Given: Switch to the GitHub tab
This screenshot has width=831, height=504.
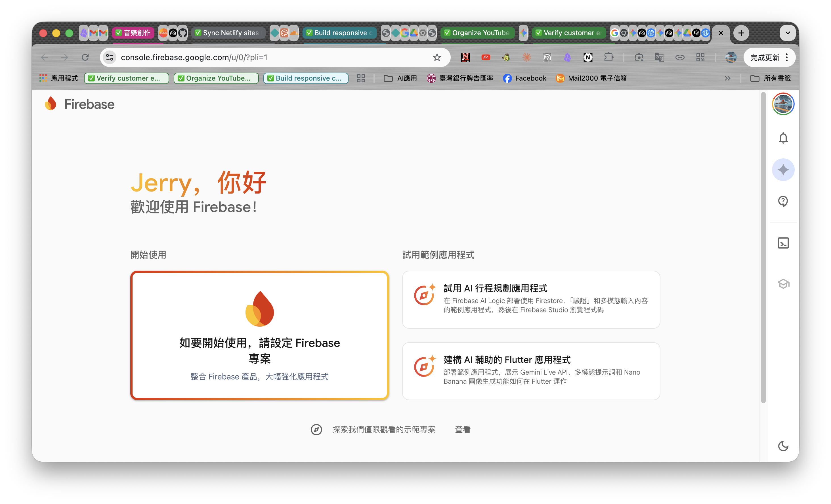Looking at the screenshot, I should pyautogui.click(x=182, y=33).
